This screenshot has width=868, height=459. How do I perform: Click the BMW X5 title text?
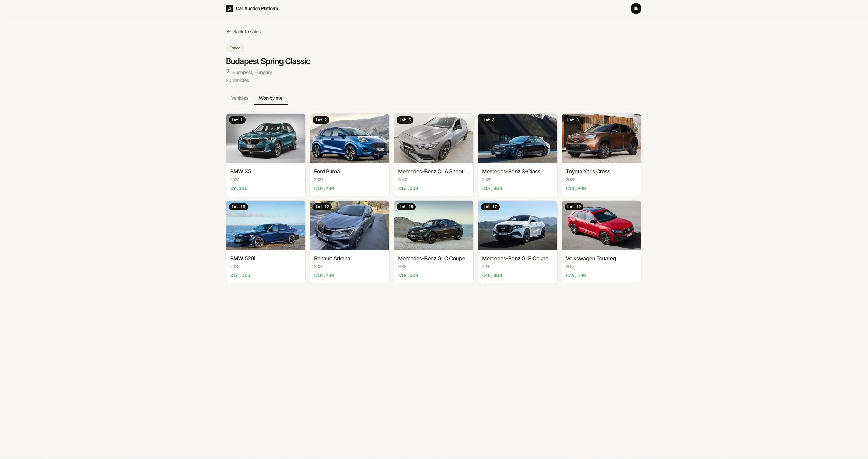pos(240,171)
